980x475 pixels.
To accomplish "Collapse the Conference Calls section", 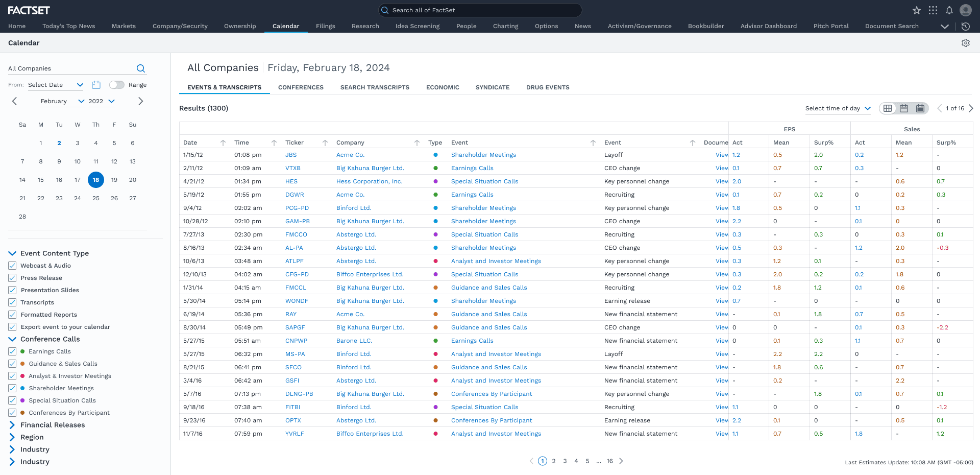I will coord(12,339).
